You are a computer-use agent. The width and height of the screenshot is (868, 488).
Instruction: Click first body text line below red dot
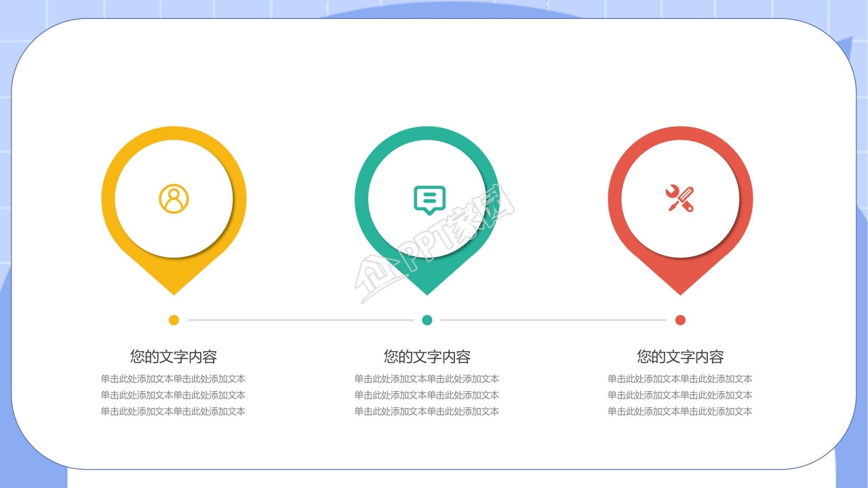[x=680, y=379]
